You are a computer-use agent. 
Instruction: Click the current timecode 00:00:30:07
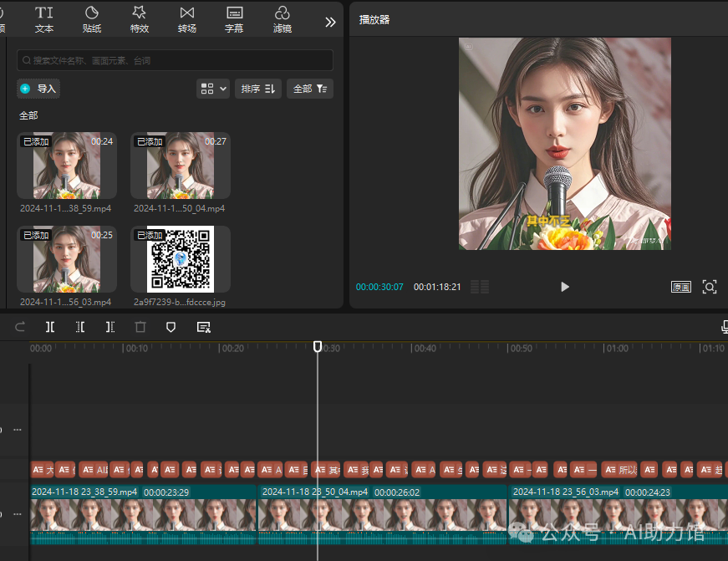pos(379,287)
